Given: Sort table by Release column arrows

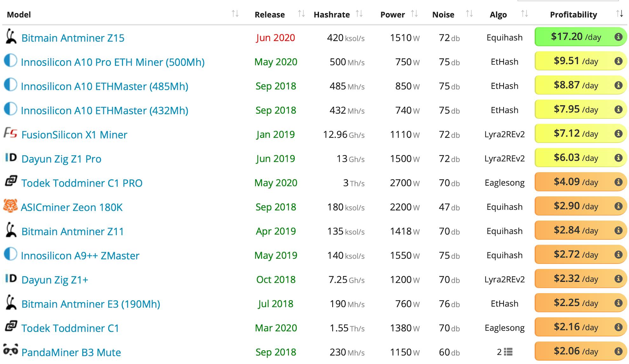Looking at the screenshot, I should (x=301, y=14).
